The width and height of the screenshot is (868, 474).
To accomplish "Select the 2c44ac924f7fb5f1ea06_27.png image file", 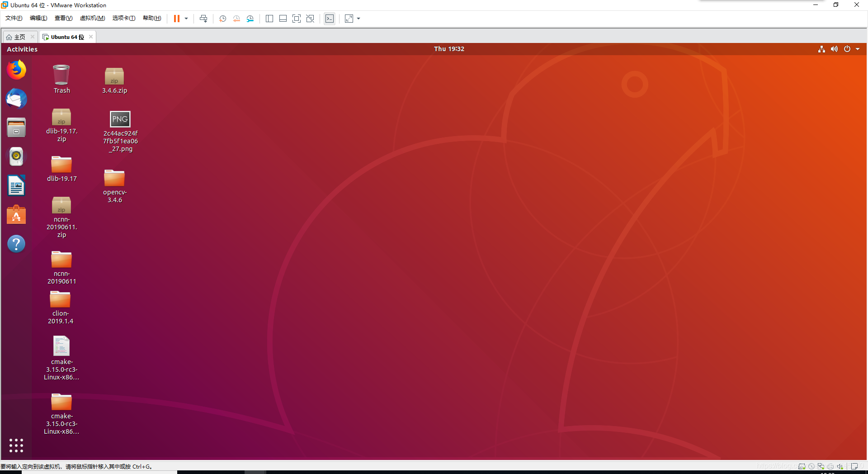I will click(120, 132).
